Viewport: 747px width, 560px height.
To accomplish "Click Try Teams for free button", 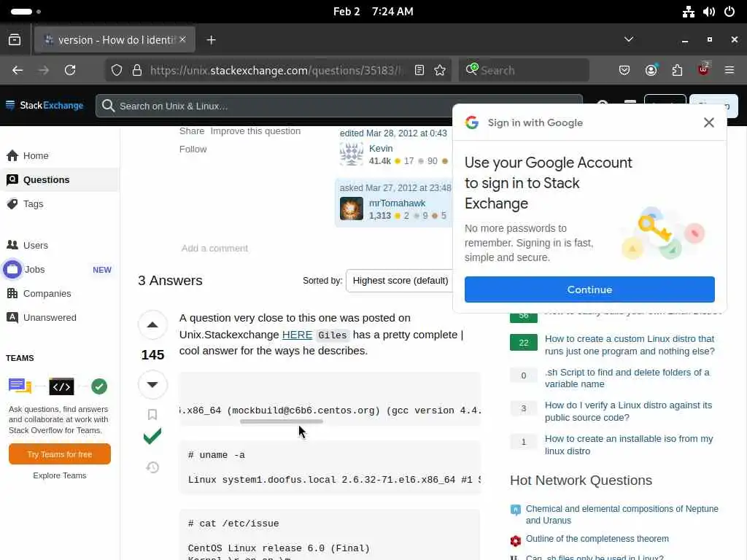I will 60,454.
